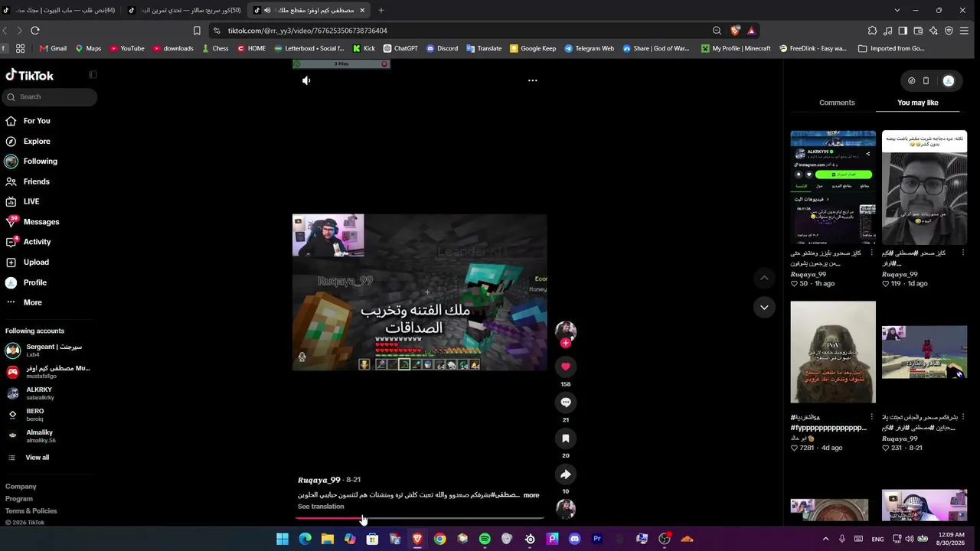Open the video's three-dot options menu
The width and height of the screenshot is (980, 551).
pyautogui.click(x=532, y=80)
